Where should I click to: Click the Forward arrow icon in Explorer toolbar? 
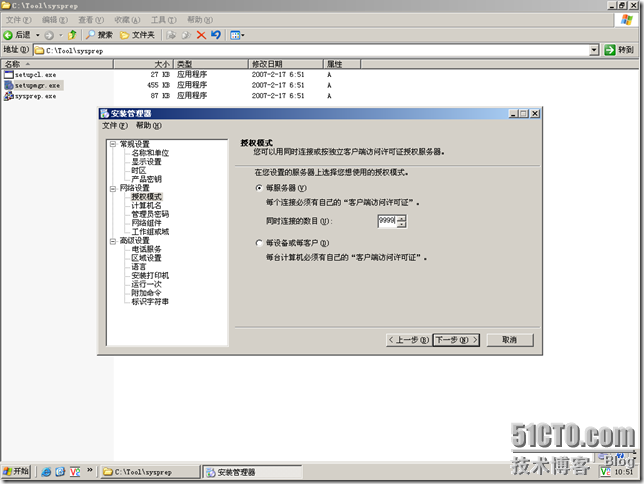point(49,35)
